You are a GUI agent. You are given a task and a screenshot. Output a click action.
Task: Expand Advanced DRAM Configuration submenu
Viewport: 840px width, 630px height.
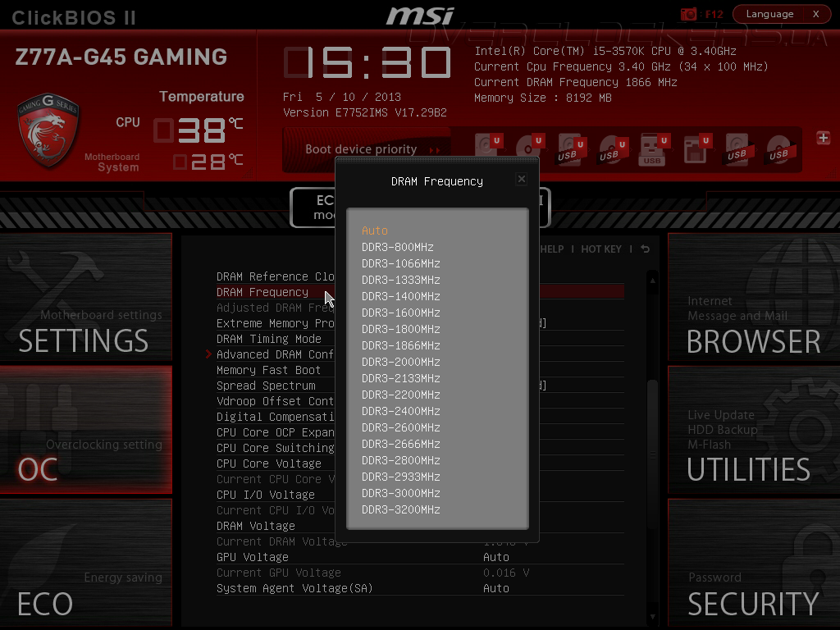(x=275, y=354)
